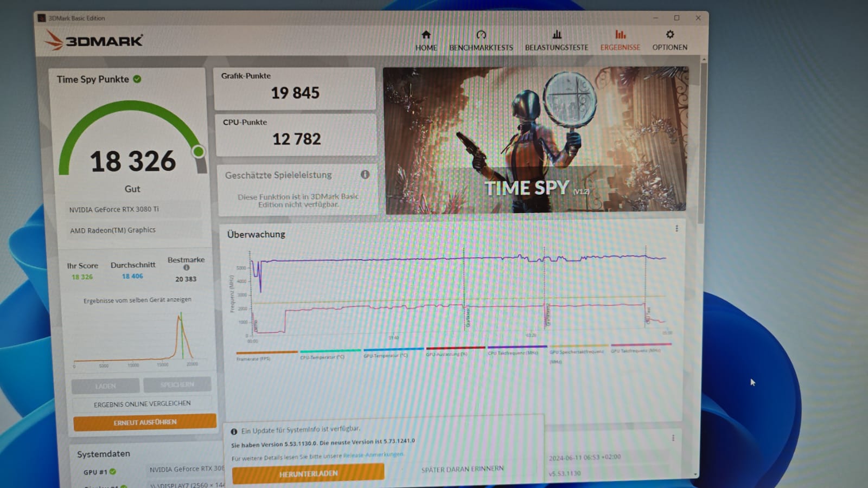Image resolution: width=868 pixels, height=488 pixels.
Task: Click info icon under Bestmarke
Action: click(186, 267)
